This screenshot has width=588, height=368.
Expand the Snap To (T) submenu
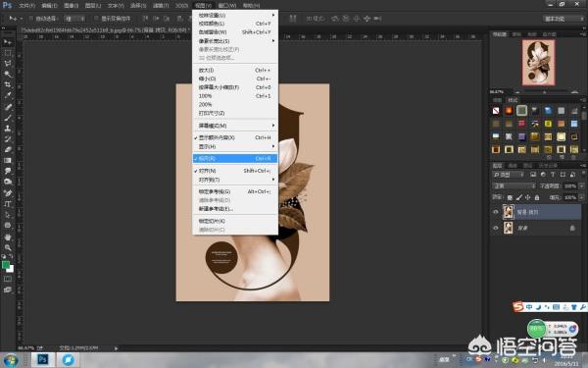[235, 180]
